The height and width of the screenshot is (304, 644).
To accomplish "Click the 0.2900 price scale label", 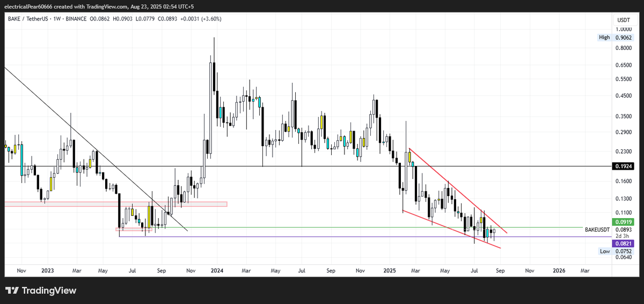I will pyautogui.click(x=624, y=132).
